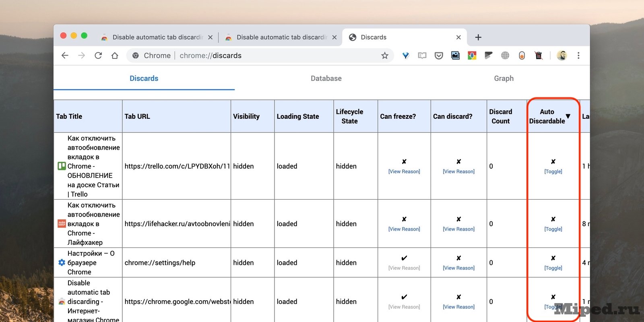Open Chrome's three-dot menu
The height and width of the screenshot is (322, 644).
(578, 56)
